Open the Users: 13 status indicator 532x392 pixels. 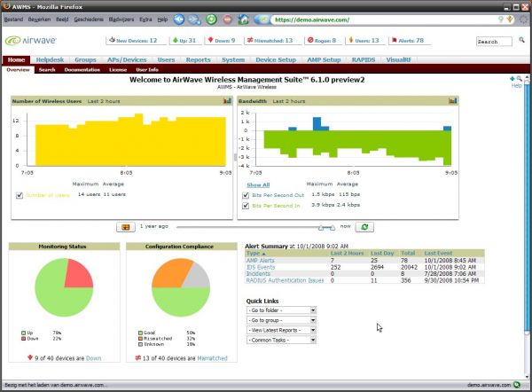click(x=364, y=41)
